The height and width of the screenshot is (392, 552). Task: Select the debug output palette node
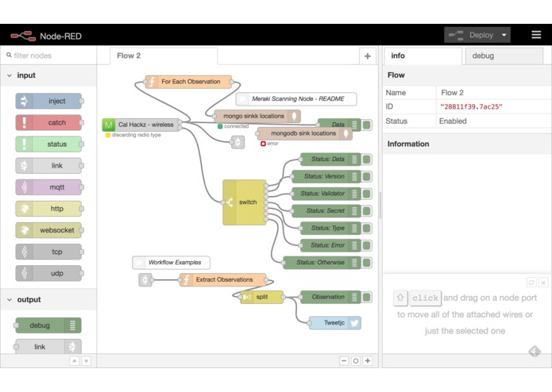coord(48,325)
